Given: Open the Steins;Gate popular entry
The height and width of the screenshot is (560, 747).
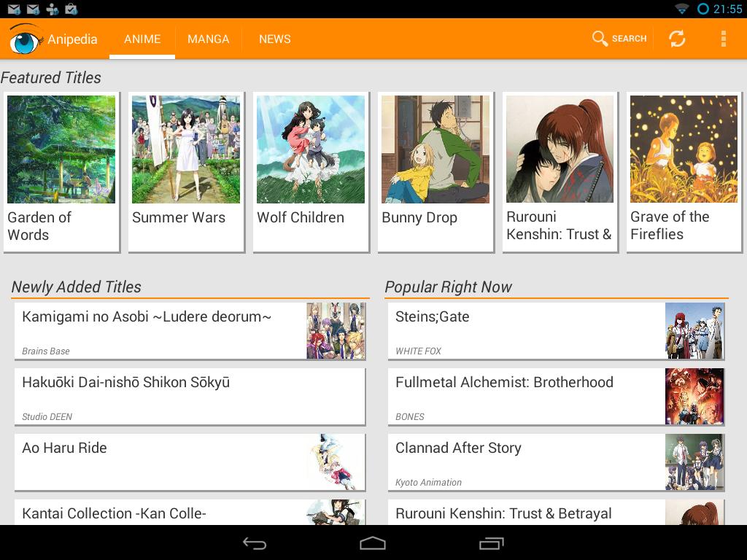Looking at the screenshot, I should 557,331.
